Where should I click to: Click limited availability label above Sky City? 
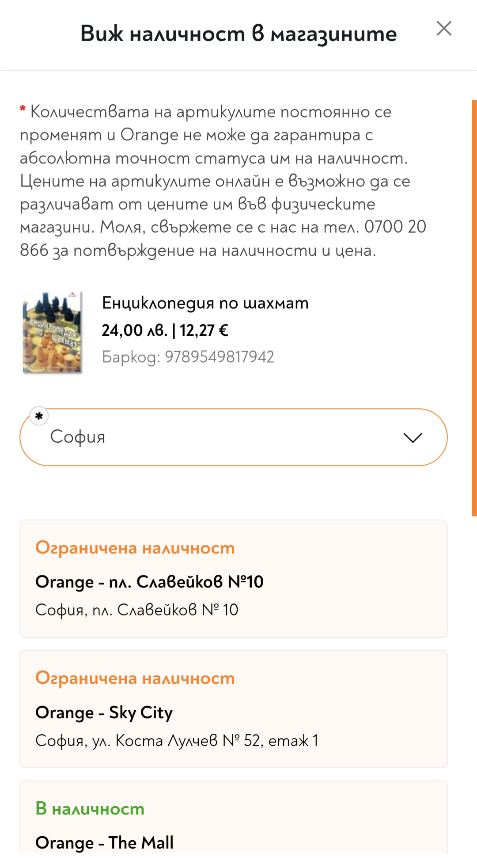135,678
